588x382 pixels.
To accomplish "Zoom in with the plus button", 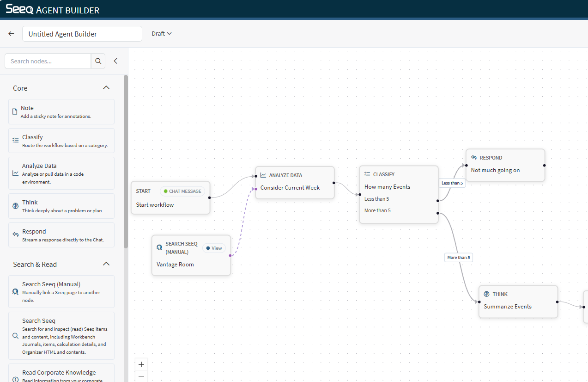I will tap(141, 364).
